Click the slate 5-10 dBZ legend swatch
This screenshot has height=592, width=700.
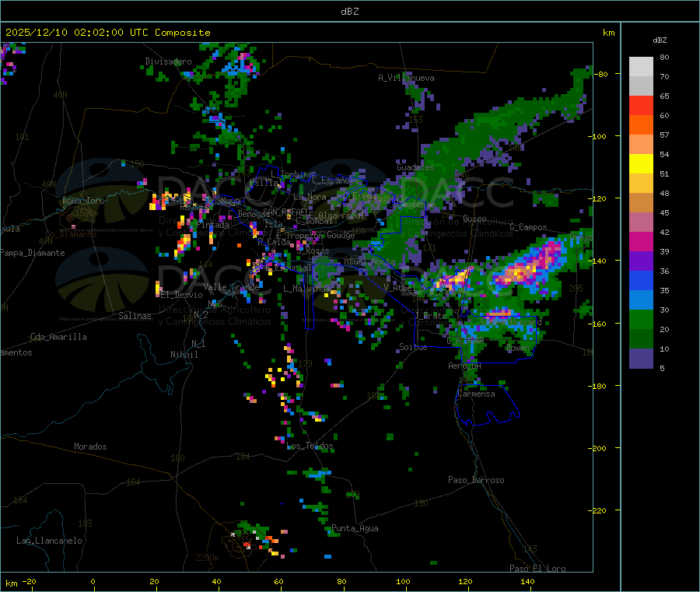click(641, 359)
